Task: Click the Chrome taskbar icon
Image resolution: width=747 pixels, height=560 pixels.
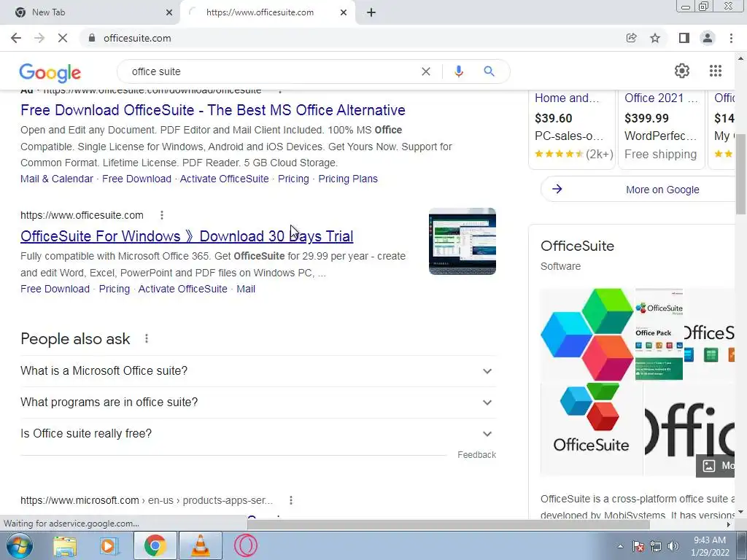Action: pos(155,545)
